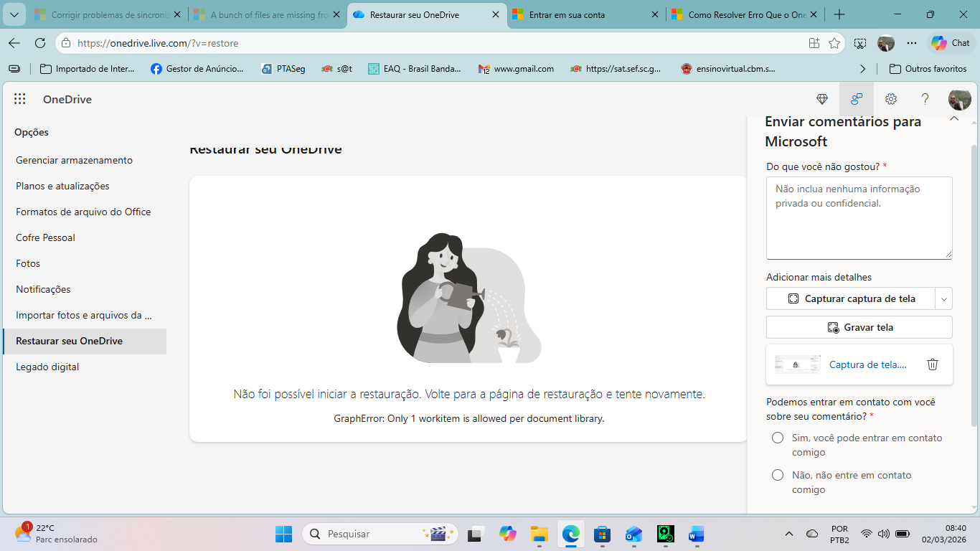Click the OneDrive title link
Image resolution: width=980 pixels, height=551 pixels.
coord(67,99)
